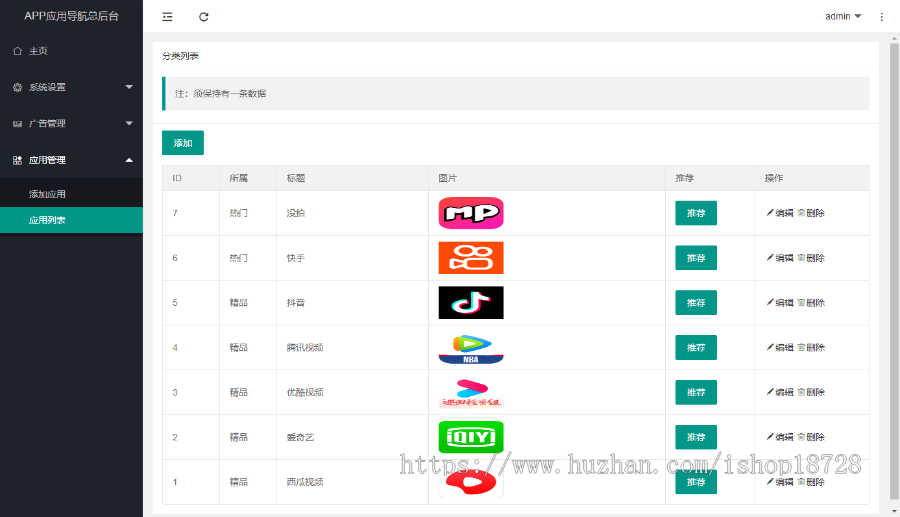The width and height of the screenshot is (900, 517).
Task: Collapse 应用管理 menu
Action: pos(71,160)
